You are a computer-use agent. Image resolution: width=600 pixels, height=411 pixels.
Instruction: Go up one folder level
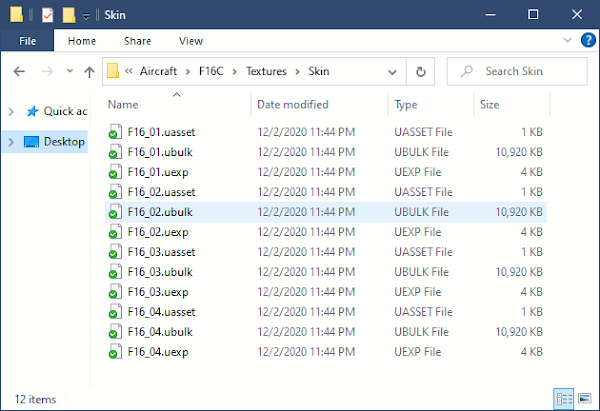(x=89, y=72)
